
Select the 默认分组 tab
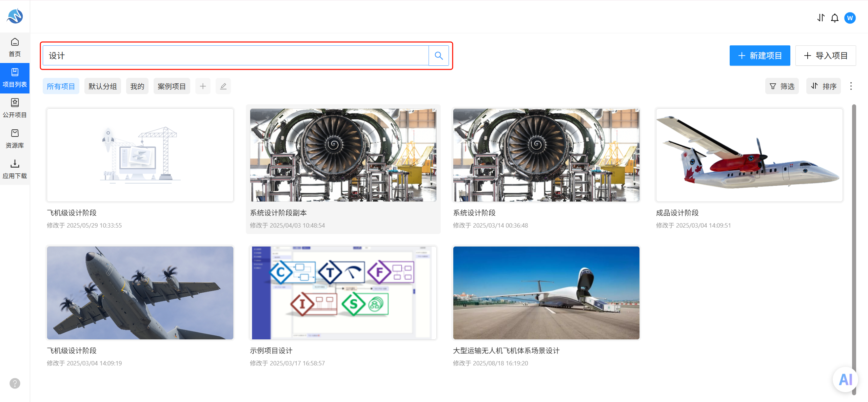click(x=103, y=86)
